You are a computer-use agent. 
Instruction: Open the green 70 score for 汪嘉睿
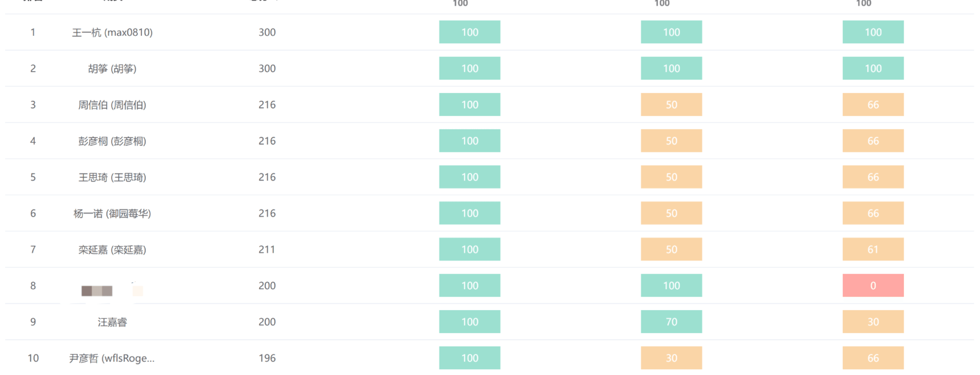pyautogui.click(x=671, y=322)
